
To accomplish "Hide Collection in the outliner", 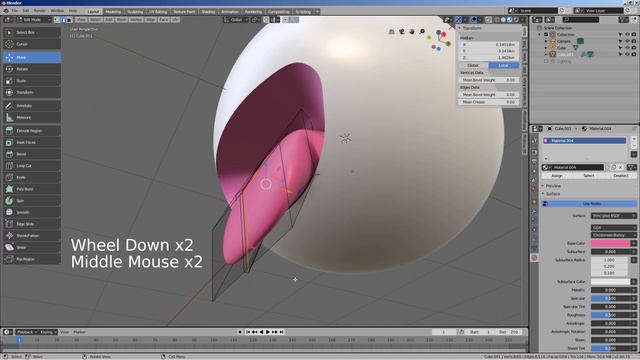I will (627, 35).
